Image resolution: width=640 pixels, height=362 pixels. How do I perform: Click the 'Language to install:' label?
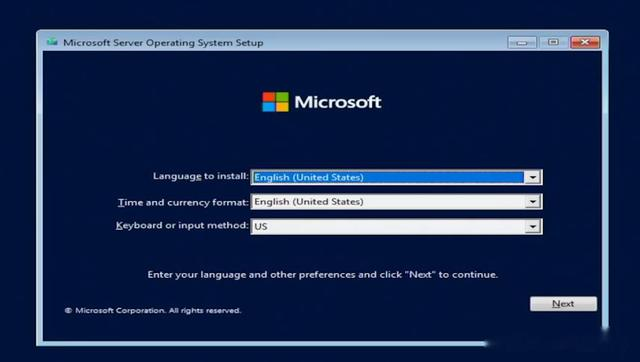200,176
